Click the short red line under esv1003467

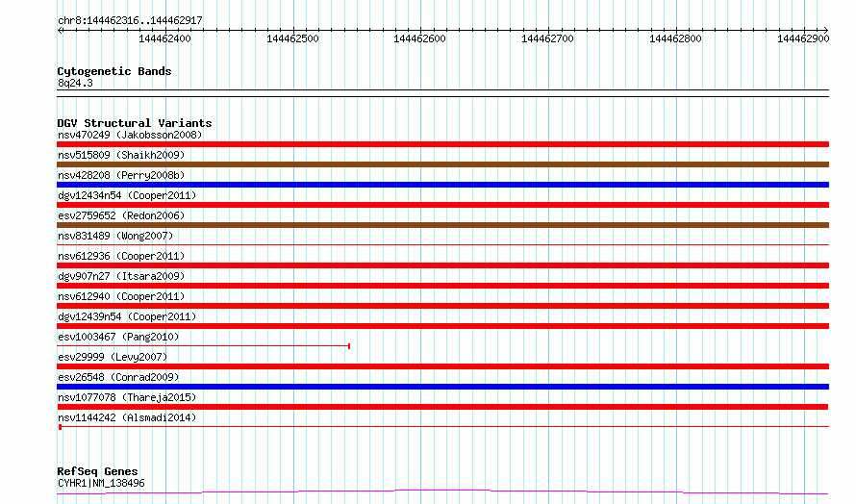[204, 345]
